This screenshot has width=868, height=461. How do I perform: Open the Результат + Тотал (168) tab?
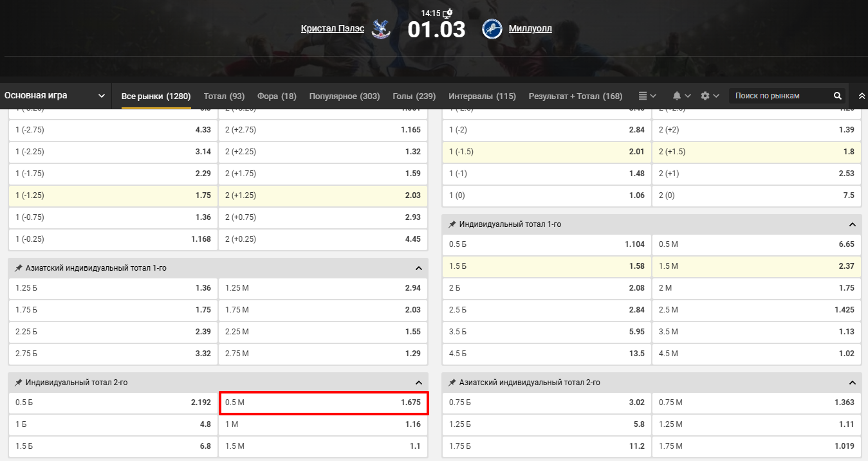pos(575,96)
